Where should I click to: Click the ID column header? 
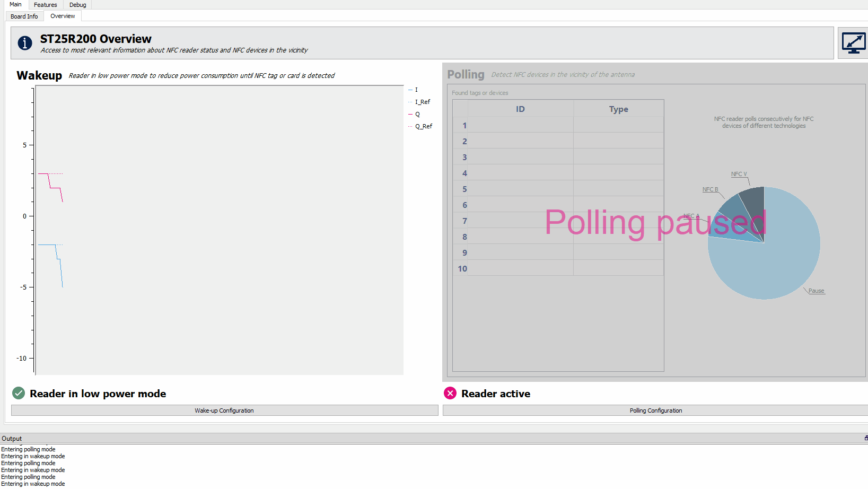click(x=520, y=109)
